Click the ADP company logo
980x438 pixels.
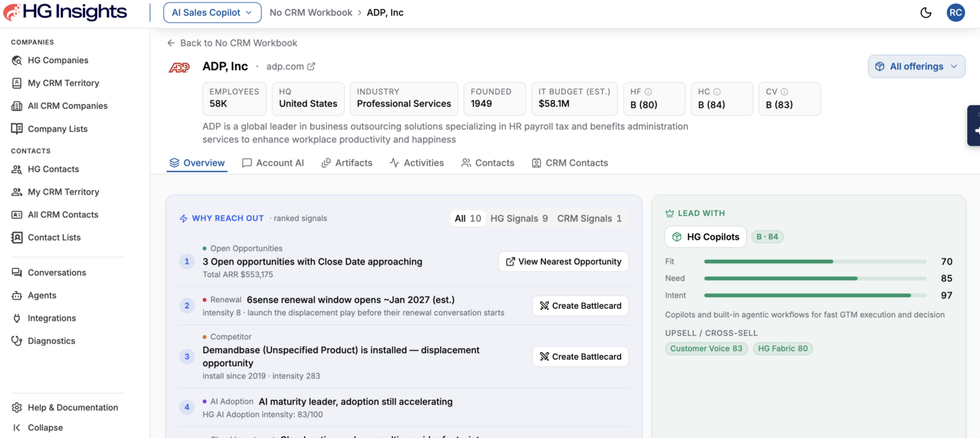179,67
